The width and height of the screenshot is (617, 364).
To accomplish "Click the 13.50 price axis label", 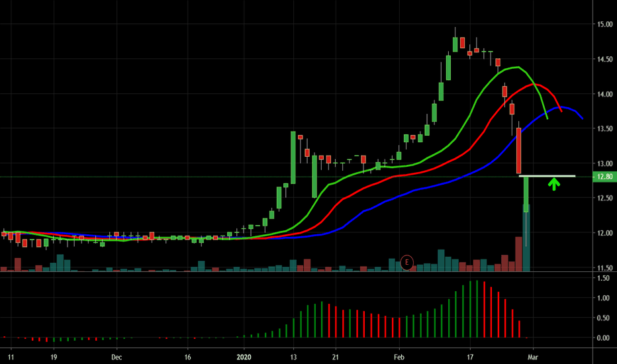I will coord(605,128).
